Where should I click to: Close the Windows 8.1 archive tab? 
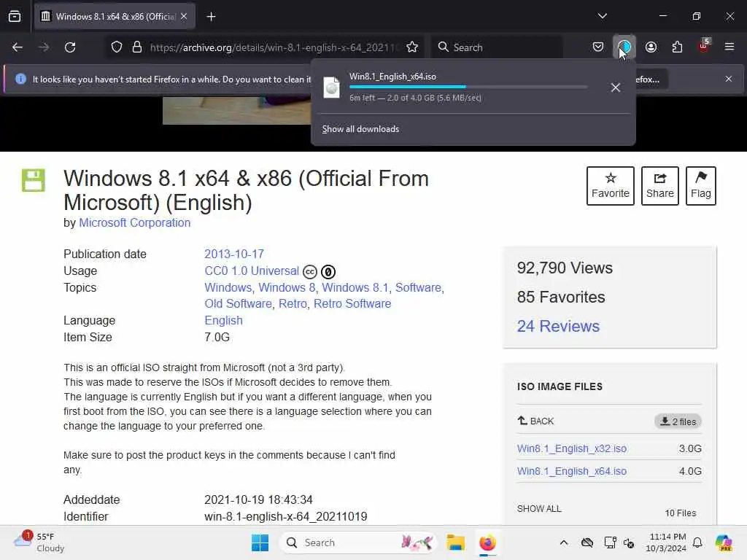coord(184,16)
